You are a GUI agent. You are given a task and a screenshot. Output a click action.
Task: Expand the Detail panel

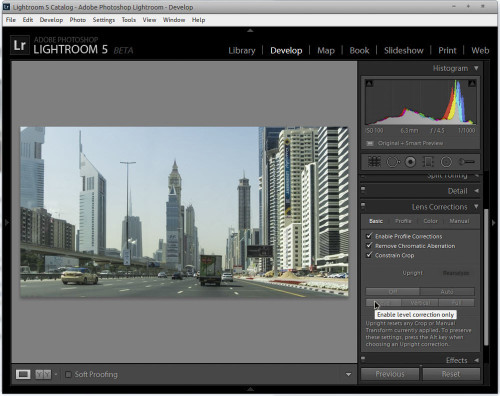[476, 191]
